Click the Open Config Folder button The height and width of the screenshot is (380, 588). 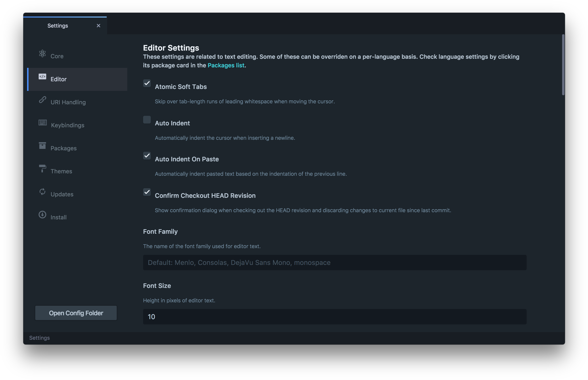(76, 313)
